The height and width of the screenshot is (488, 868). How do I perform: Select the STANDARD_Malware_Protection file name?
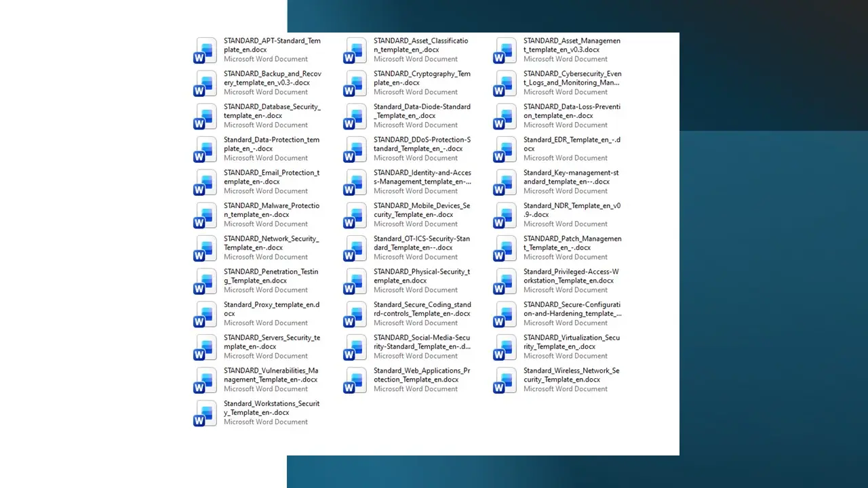[x=271, y=210]
